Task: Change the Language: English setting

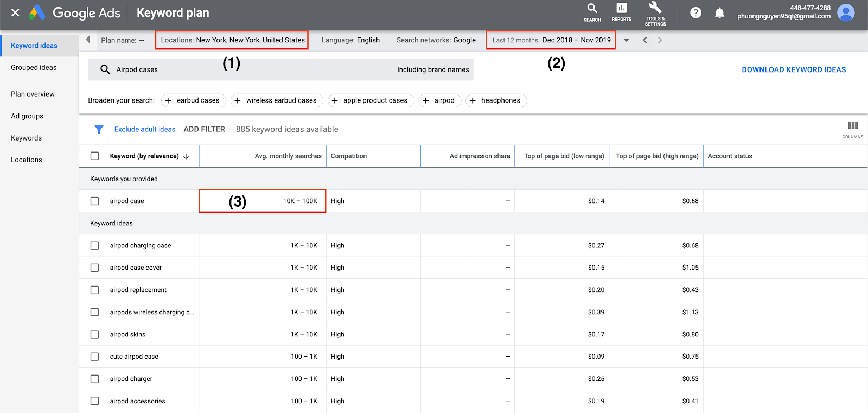Action: (350, 40)
